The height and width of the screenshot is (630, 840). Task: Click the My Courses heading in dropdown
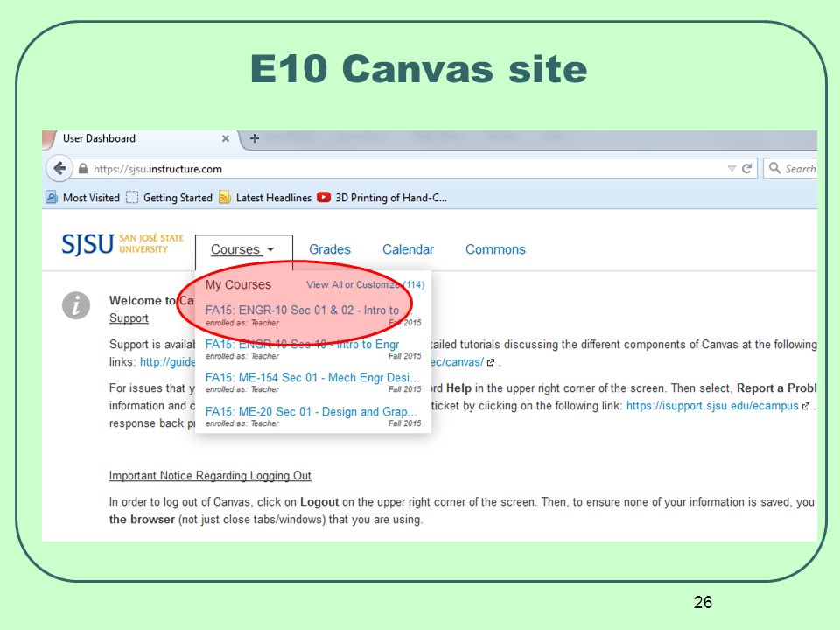(238, 285)
